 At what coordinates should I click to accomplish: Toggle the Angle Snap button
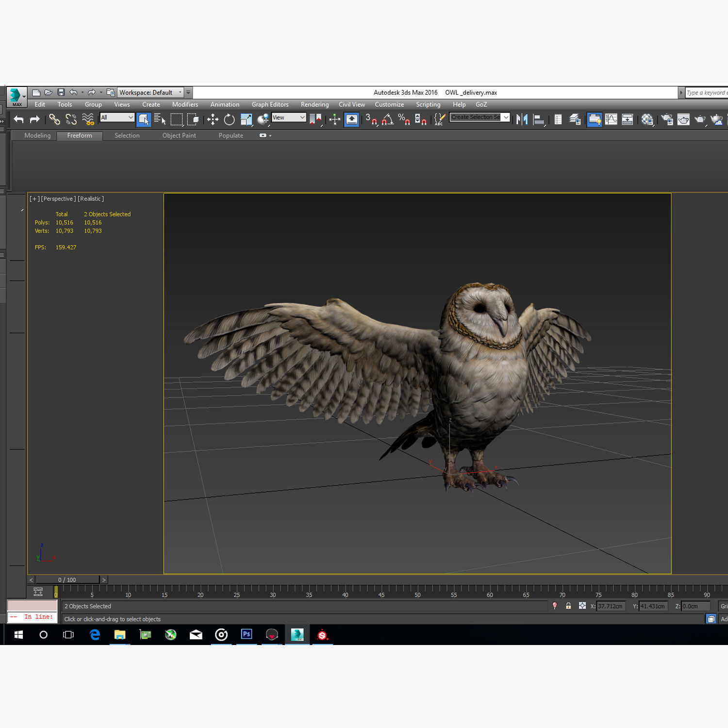[x=387, y=119]
